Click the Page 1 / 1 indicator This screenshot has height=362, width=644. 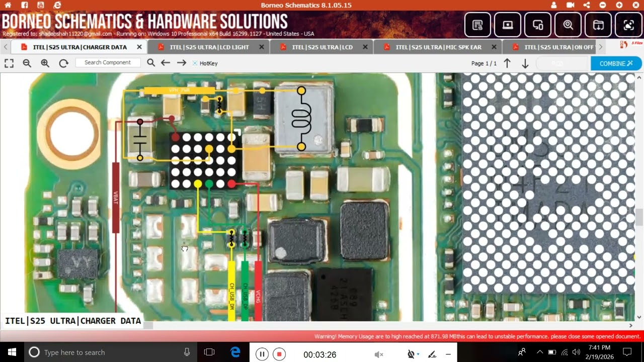tap(484, 63)
